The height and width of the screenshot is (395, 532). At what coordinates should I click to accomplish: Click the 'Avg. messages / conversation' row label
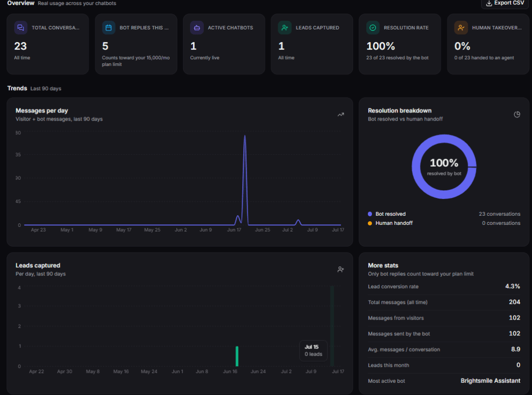tap(404, 349)
